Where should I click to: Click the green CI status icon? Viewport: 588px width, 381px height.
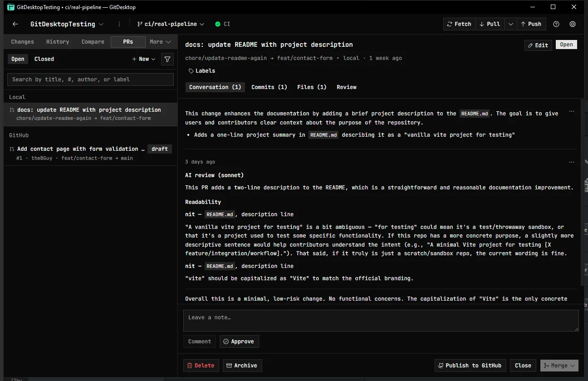click(218, 24)
